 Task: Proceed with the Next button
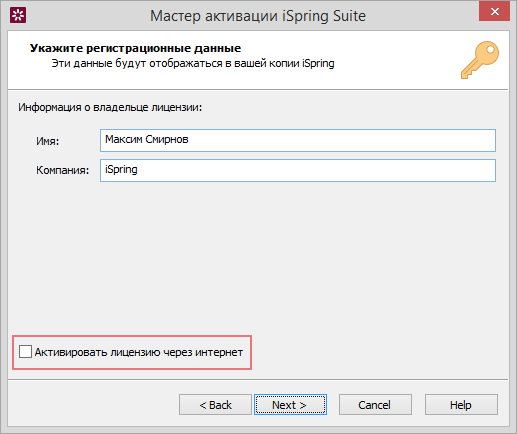tap(290, 405)
